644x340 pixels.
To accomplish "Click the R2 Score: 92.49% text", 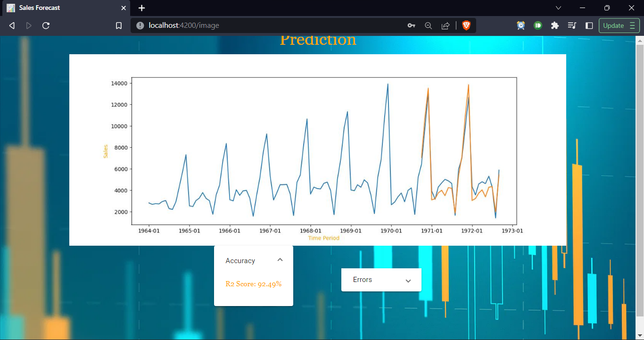I will click(254, 284).
